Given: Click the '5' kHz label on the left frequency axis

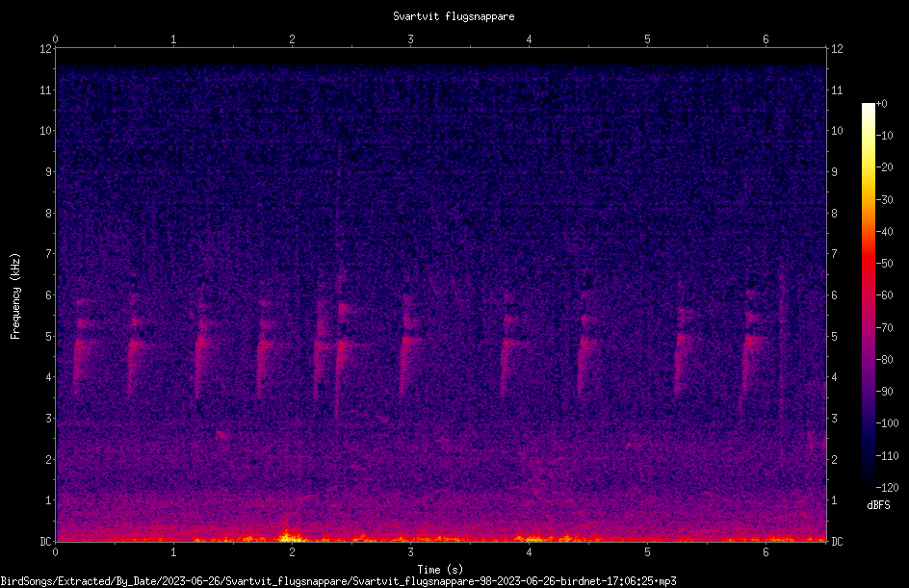Looking at the screenshot, I should (x=49, y=337).
